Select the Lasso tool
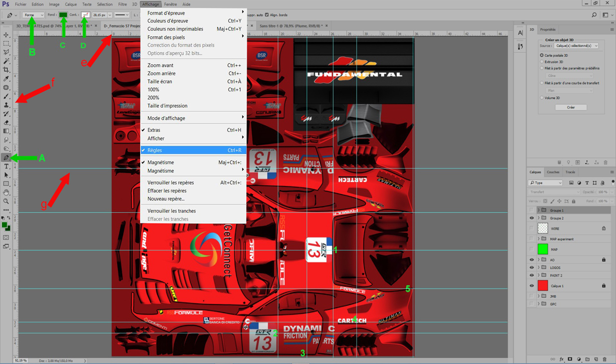This screenshot has height=364, width=616. pyautogui.click(x=6, y=52)
